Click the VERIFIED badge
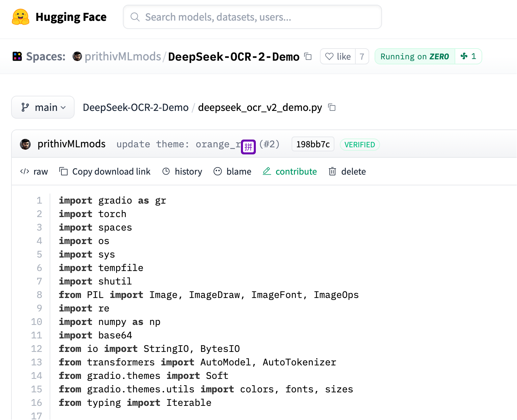 point(360,145)
